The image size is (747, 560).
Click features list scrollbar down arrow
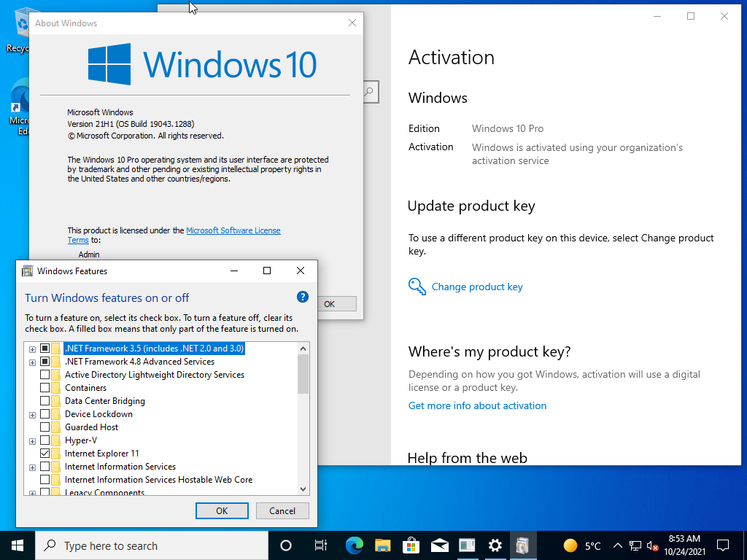(303, 489)
